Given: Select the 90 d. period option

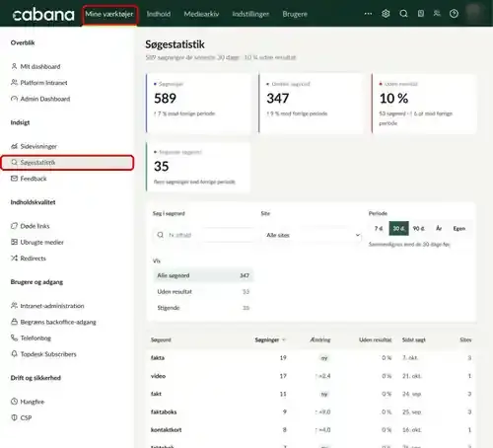Looking at the screenshot, I should point(419,228).
